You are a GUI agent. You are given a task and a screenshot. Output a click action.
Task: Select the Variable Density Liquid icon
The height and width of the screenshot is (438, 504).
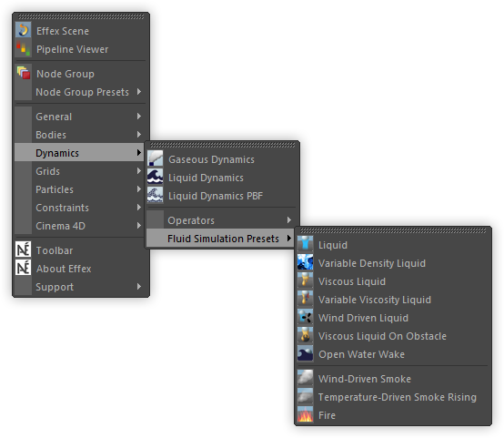[305, 262]
